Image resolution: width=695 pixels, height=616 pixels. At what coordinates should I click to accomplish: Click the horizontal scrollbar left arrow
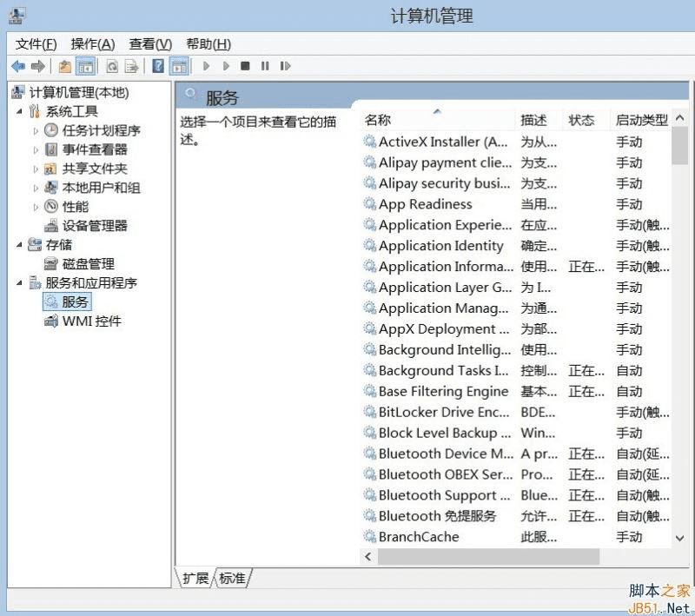coord(367,557)
